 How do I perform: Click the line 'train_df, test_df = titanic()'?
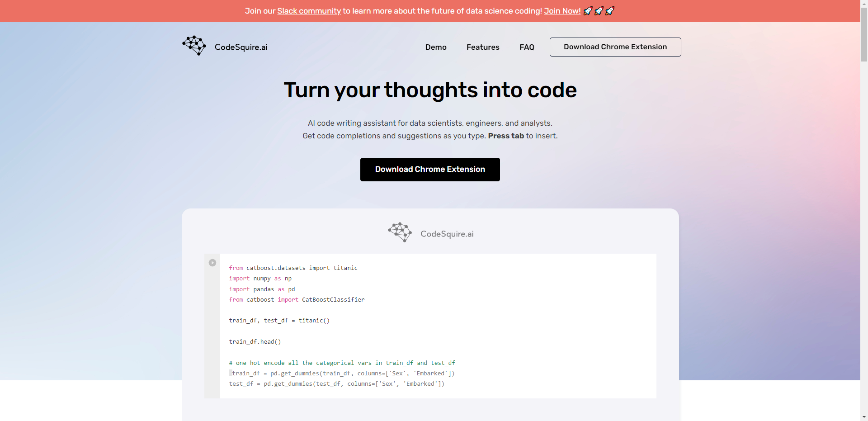pos(279,321)
